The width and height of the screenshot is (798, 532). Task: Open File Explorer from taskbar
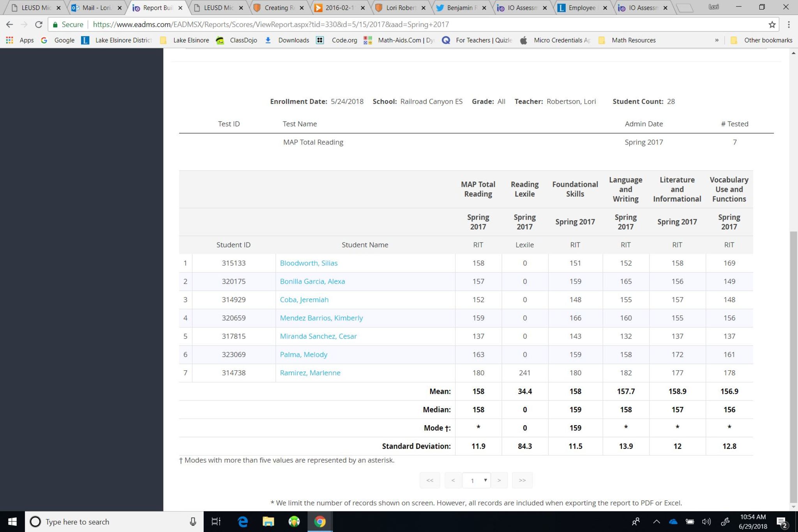(268, 521)
